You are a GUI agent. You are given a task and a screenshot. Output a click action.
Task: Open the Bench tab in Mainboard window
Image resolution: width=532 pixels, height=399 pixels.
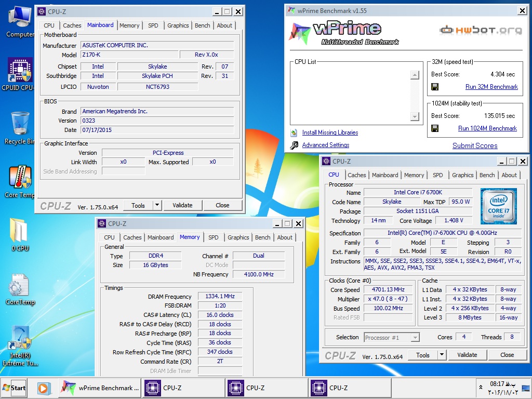coord(202,25)
